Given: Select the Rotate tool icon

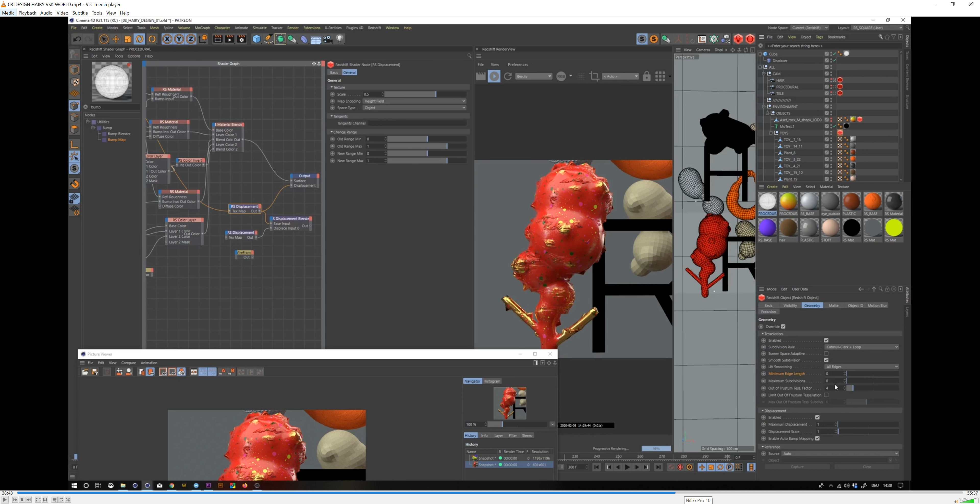Looking at the screenshot, I should click(140, 39).
